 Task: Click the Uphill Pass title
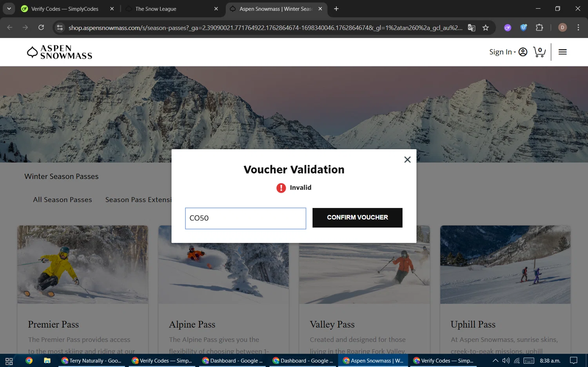point(473,324)
